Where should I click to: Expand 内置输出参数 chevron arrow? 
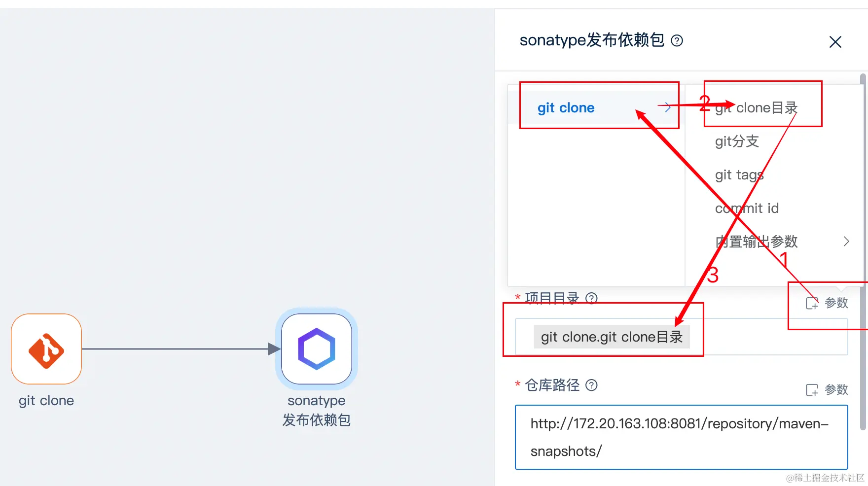coord(846,242)
